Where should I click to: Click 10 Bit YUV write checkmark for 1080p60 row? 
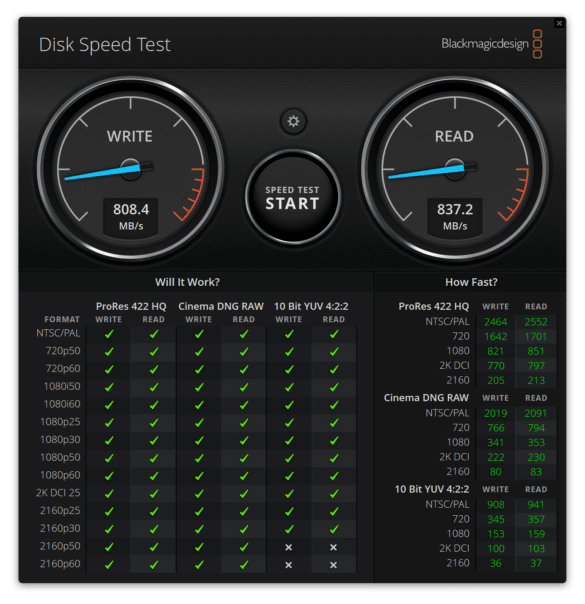289,476
